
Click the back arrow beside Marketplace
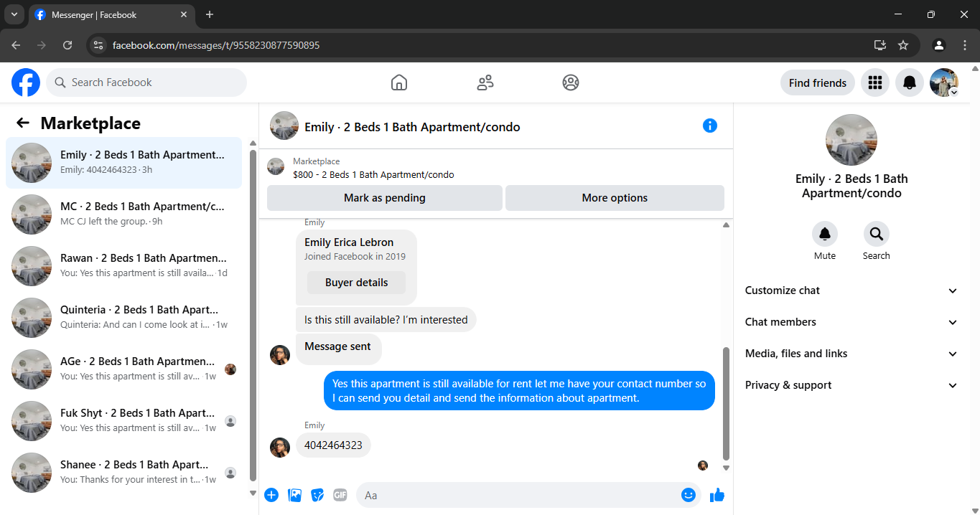tap(23, 123)
